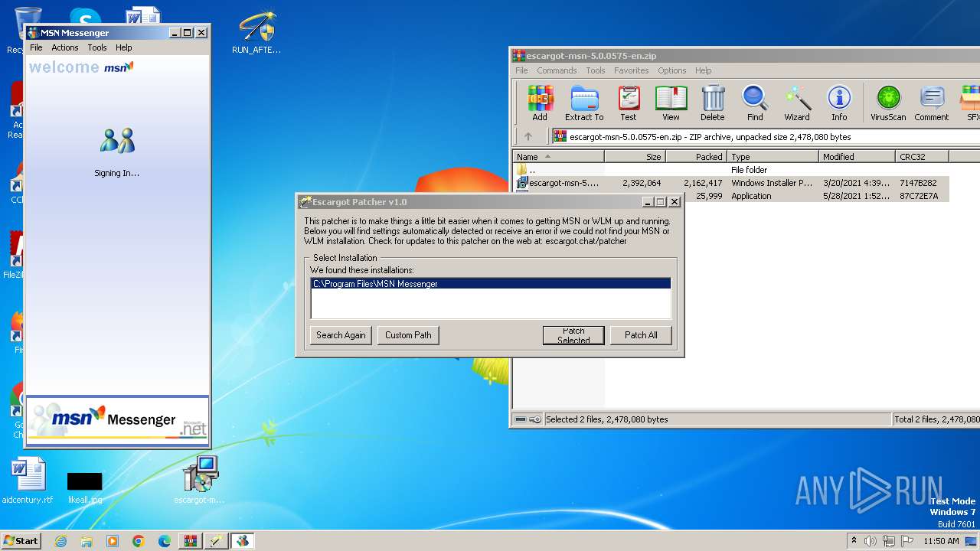The height and width of the screenshot is (551, 980).
Task: Open File Explorer from the taskbar
Action: tap(87, 541)
